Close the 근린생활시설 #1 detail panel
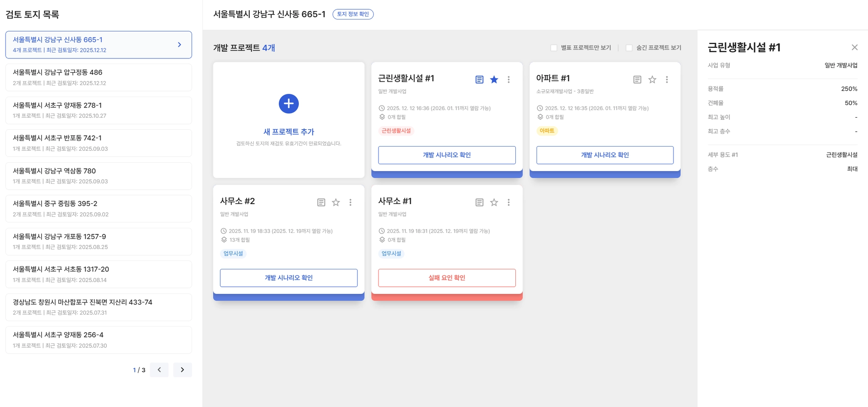 [x=854, y=47]
